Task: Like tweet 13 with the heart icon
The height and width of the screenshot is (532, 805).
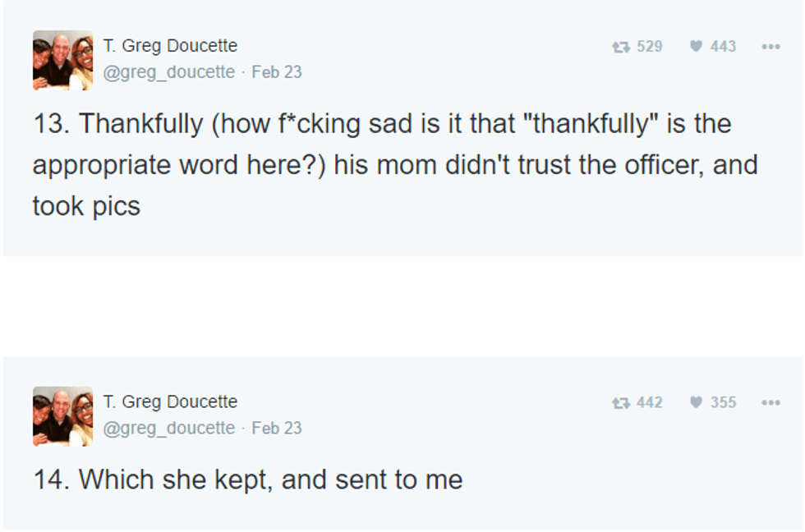Action: click(x=697, y=47)
